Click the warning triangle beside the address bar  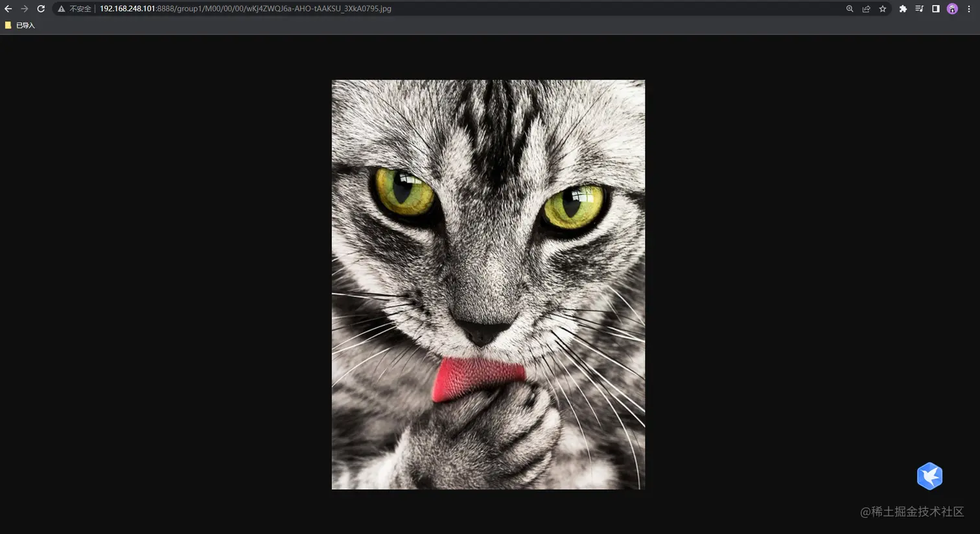61,8
